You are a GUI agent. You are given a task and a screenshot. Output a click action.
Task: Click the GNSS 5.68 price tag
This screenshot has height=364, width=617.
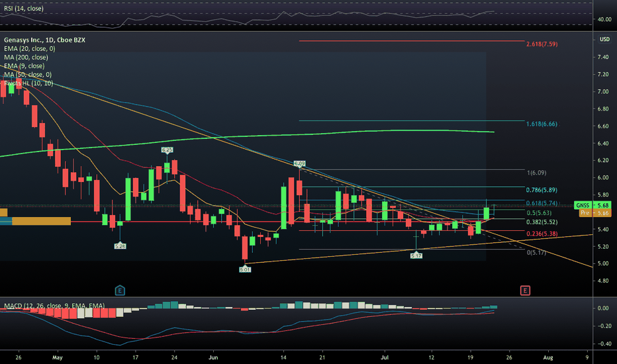pyautogui.click(x=593, y=205)
